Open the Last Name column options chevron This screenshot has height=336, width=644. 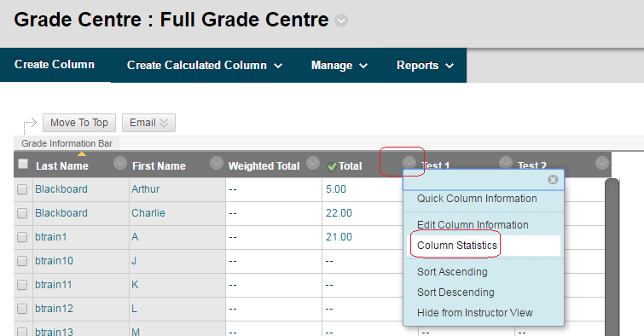pos(120,163)
